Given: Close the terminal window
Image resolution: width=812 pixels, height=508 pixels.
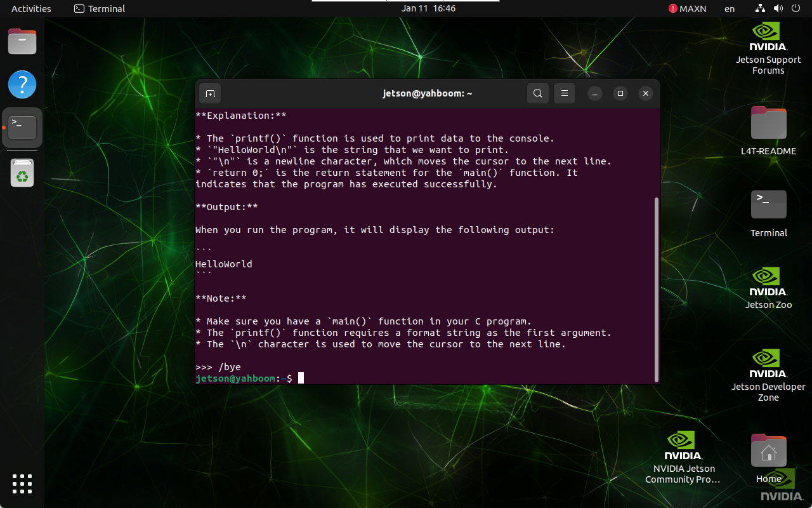Looking at the screenshot, I should pos(645,93).
